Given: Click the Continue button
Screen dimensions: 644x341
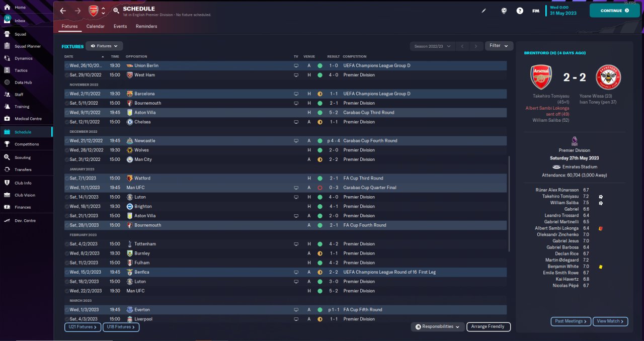Looking at the screenshot, I should click(614, 11).
